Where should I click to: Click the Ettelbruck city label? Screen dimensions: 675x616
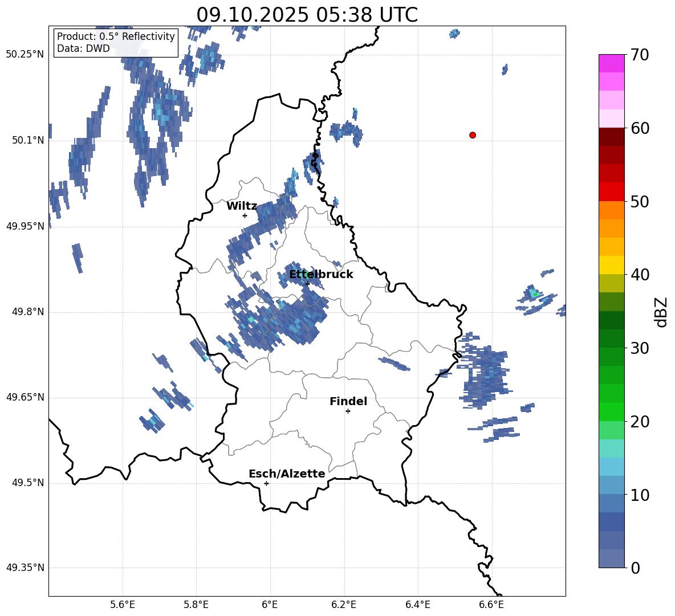click(321, 275)
